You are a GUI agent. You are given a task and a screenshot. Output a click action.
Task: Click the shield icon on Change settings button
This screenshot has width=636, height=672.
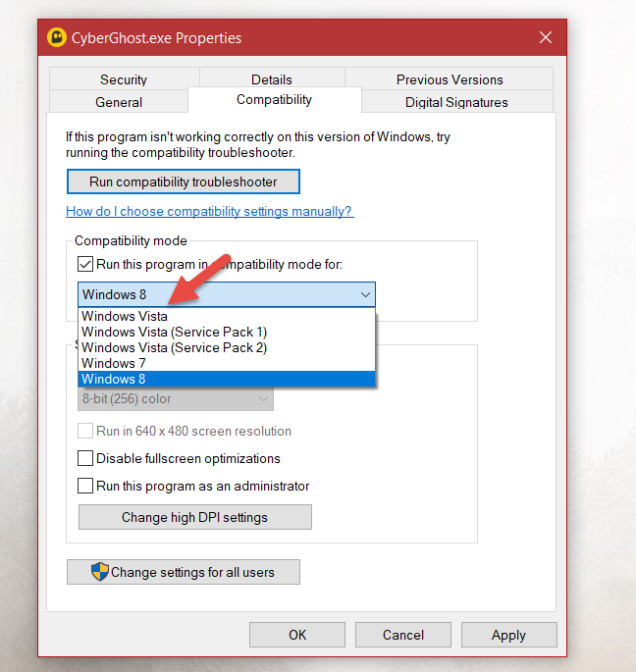(100, 572)
